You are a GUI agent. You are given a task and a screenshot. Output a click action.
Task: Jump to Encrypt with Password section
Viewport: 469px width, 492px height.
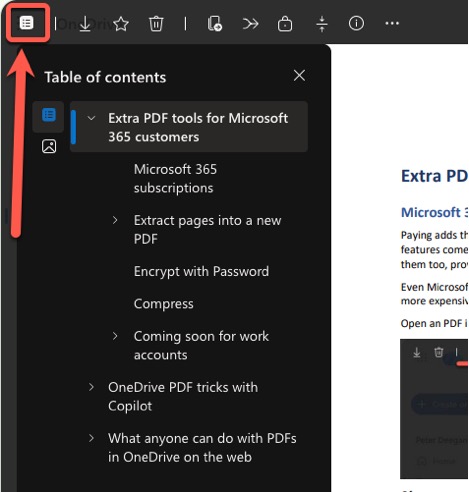click(201, 271)
